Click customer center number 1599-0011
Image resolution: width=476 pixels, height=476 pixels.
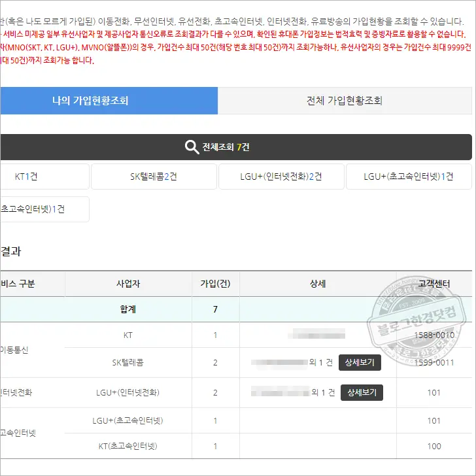tap(434, 362)
